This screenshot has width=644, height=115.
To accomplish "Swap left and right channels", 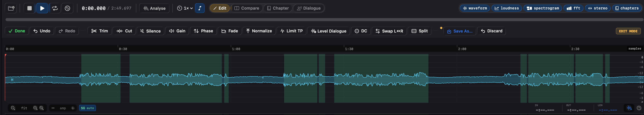I will 389,31.
